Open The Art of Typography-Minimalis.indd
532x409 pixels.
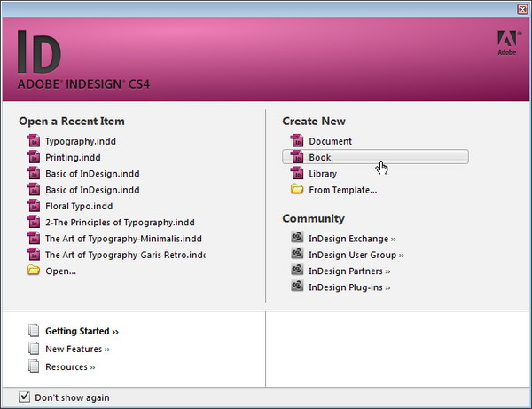coord(123,239)
